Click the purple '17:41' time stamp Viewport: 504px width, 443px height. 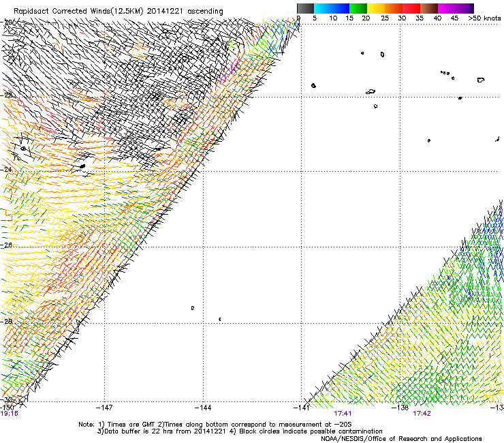pyautogui.click(x=343, y=414)
